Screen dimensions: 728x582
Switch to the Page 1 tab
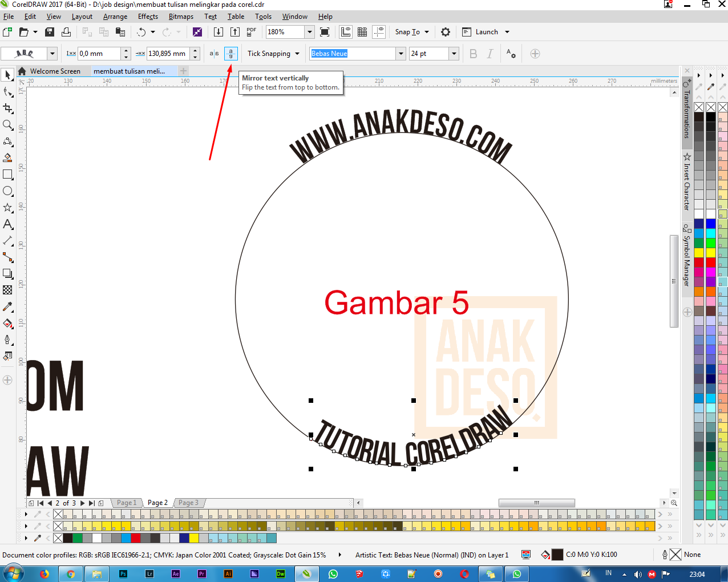(127, 503)
